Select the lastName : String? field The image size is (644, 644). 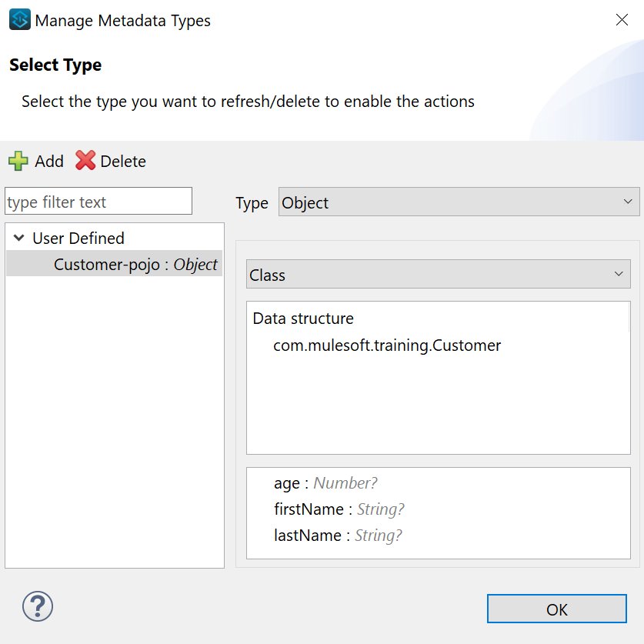click(338, 536)
